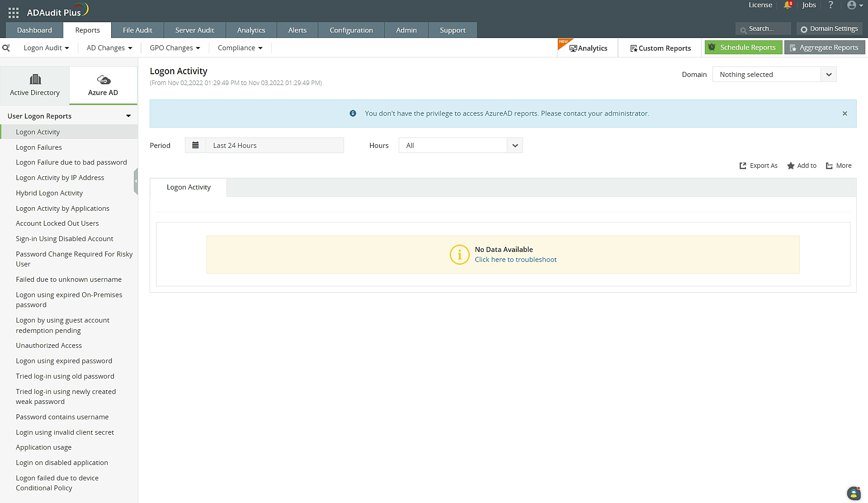Screen dimensions: 868x503
Task: Expand the Logon Audit menu
Action: (46, 48)
